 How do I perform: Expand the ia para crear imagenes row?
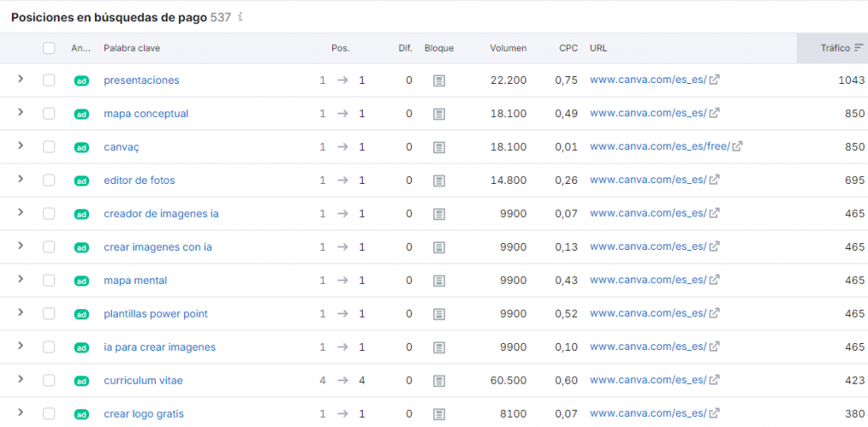20,345
